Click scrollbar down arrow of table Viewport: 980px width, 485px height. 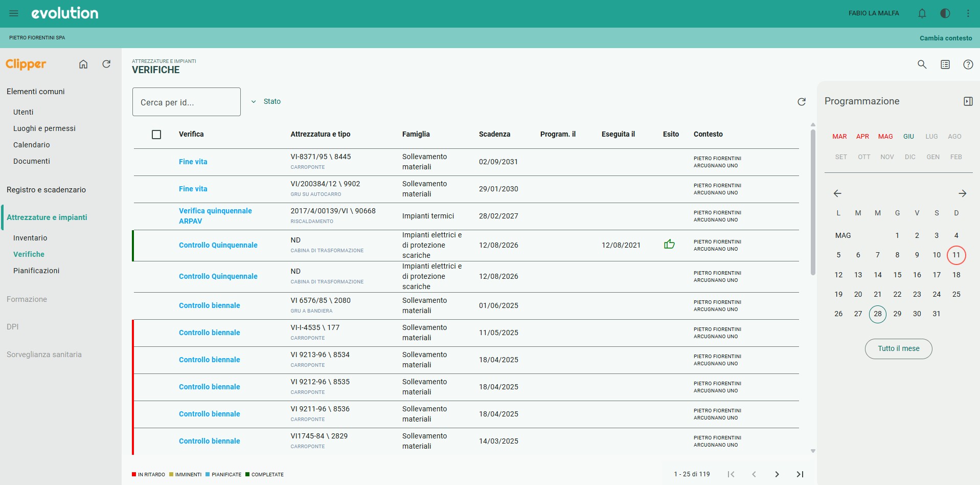point(813,451)
